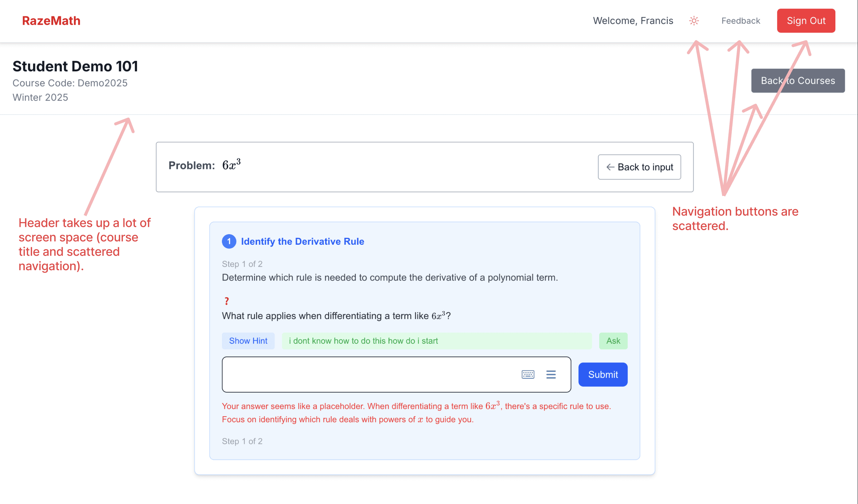Click the Welcome, Francis user label
This screenshot has width=858, height=504.
click(633, 21)
